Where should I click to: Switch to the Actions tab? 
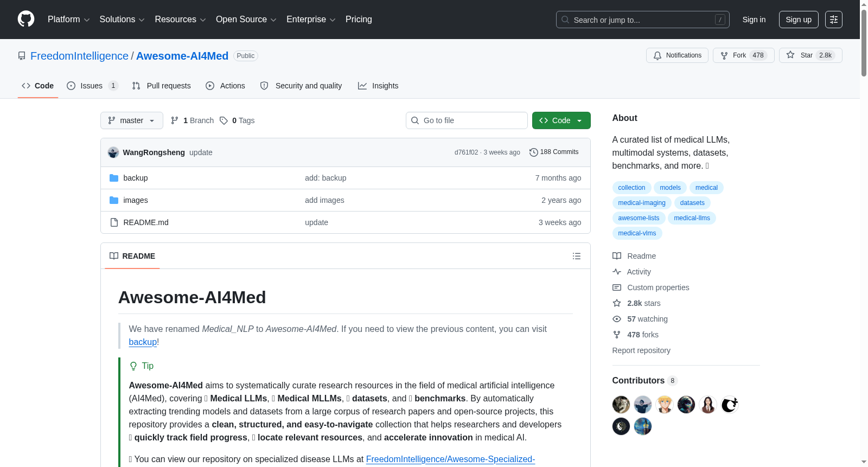226,86
